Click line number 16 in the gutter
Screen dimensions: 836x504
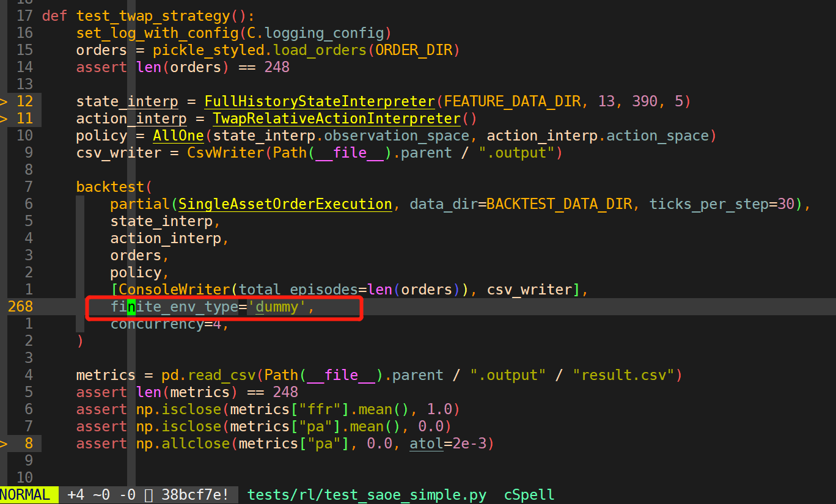(25, 32)
